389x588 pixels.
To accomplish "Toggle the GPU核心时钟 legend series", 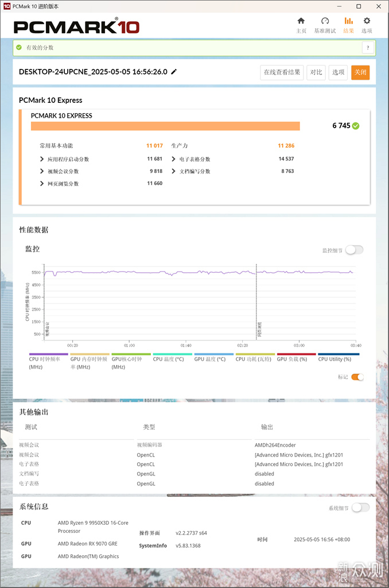I will [131, 362].
